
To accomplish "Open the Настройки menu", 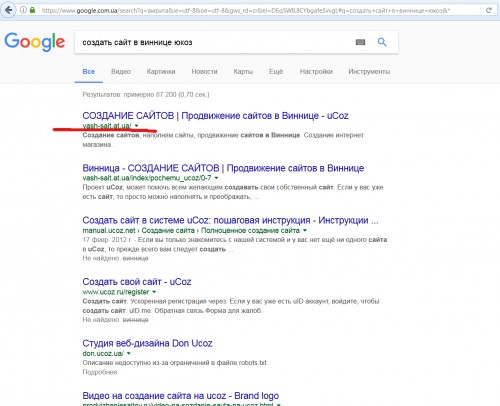I will point(316,72).
